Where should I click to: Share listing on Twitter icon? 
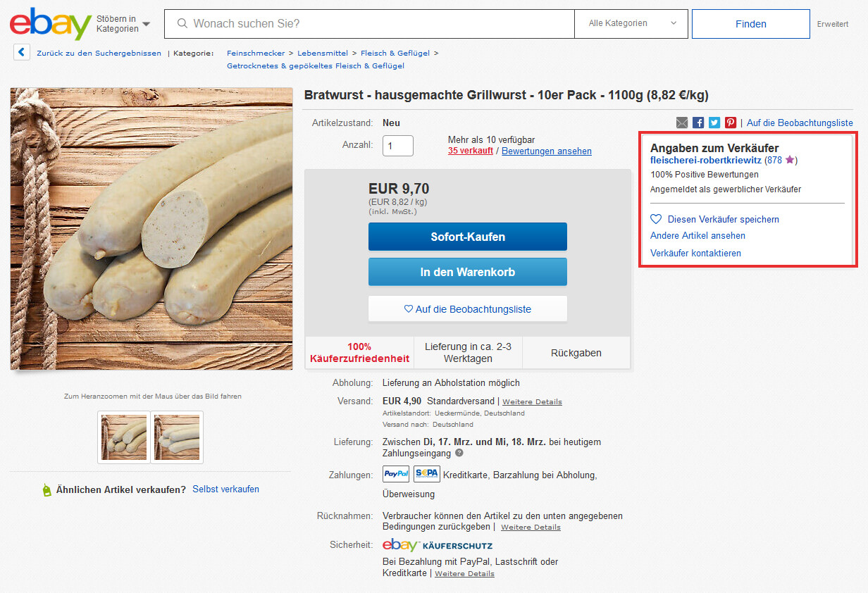[714, 123]
